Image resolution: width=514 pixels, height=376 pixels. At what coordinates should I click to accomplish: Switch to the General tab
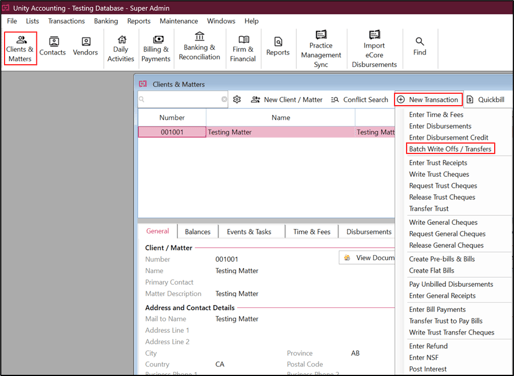pyautogui.click(x=158, y=231)
